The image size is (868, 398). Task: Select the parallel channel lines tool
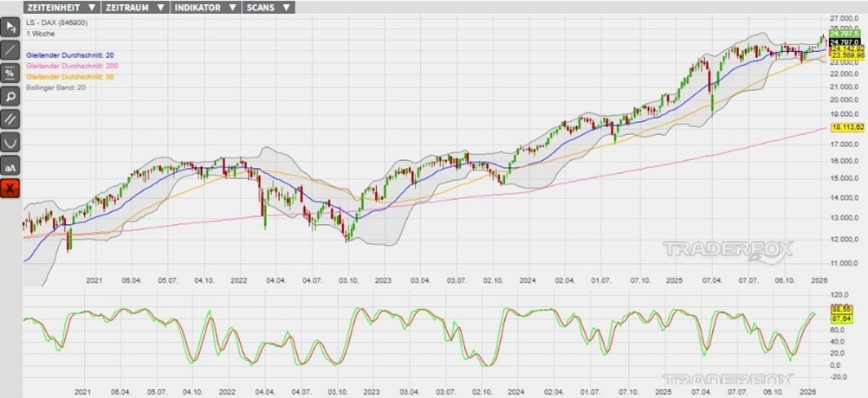point(10,119)
